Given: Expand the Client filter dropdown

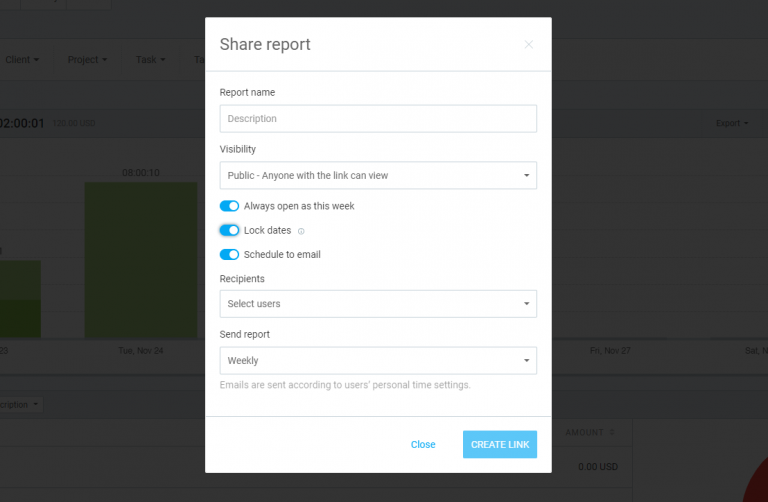Looking at the screenshot, I should click(22, 60).
